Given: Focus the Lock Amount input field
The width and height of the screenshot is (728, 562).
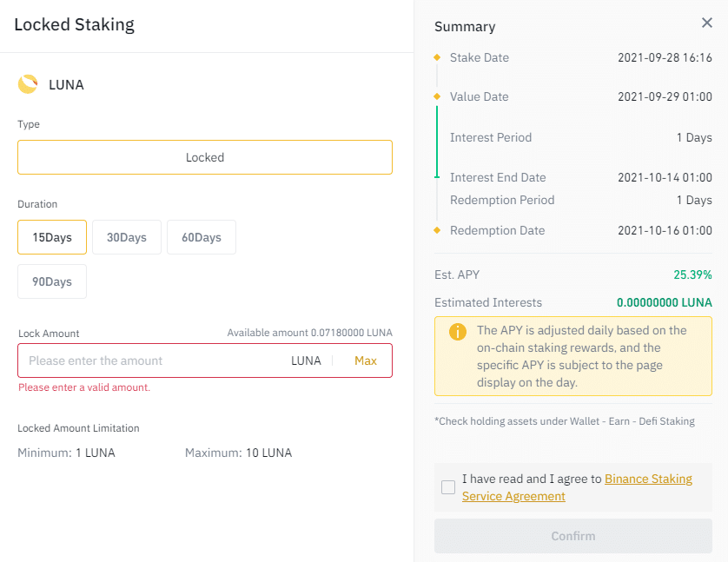Looking at the screenshot, I should coord(153,360).
